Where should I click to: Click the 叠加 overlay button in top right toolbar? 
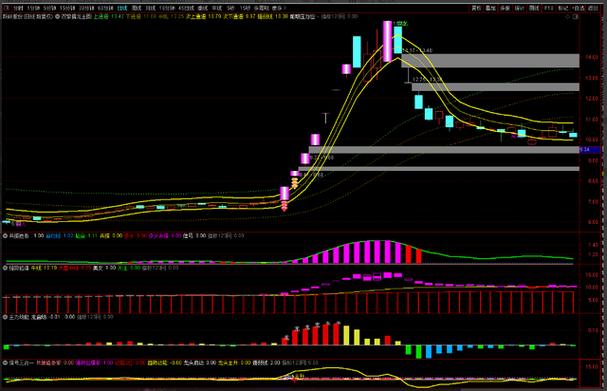pyautogui.click(x=490, y=8)
